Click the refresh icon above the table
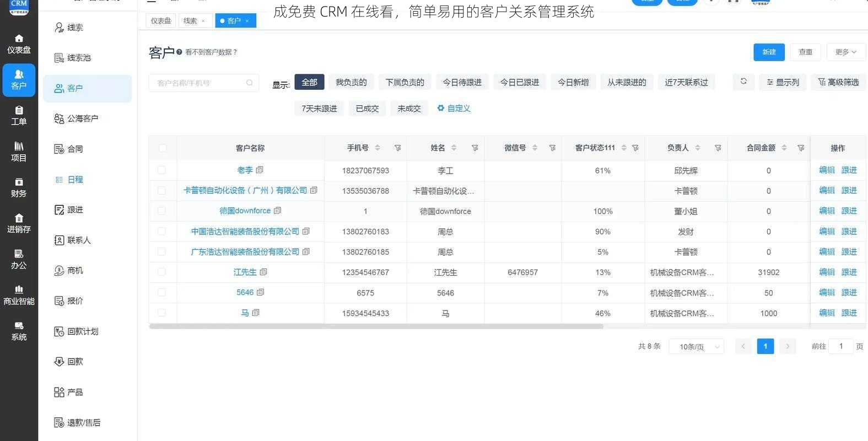 pyautogui.click(x=743, y=82)
